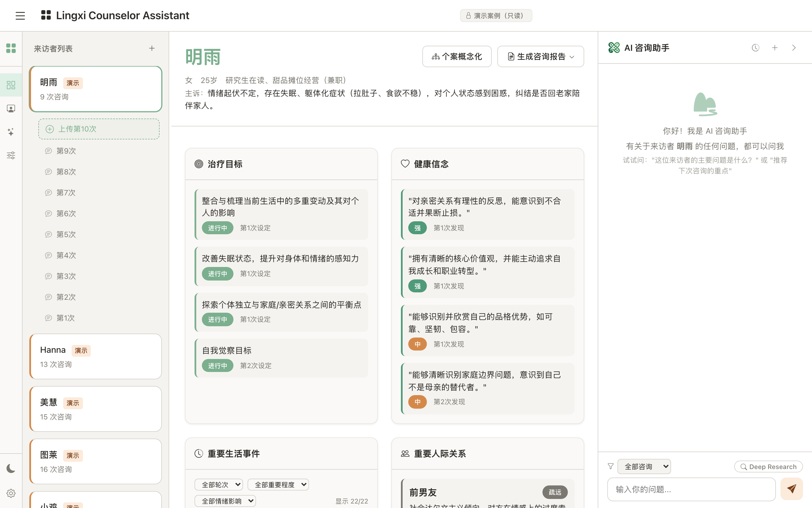812x508 pixels.
Task: Click goal 自我觉察目标 card
Action: click(281, 358)
